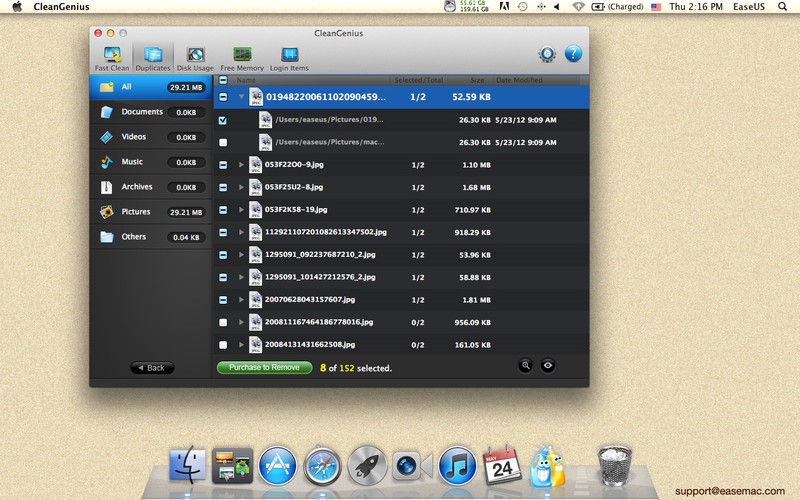Toggle checkbox for 112921107201082613347502.jpg
The width and height of the screenshot is (800, 500).
coord(223,232)
